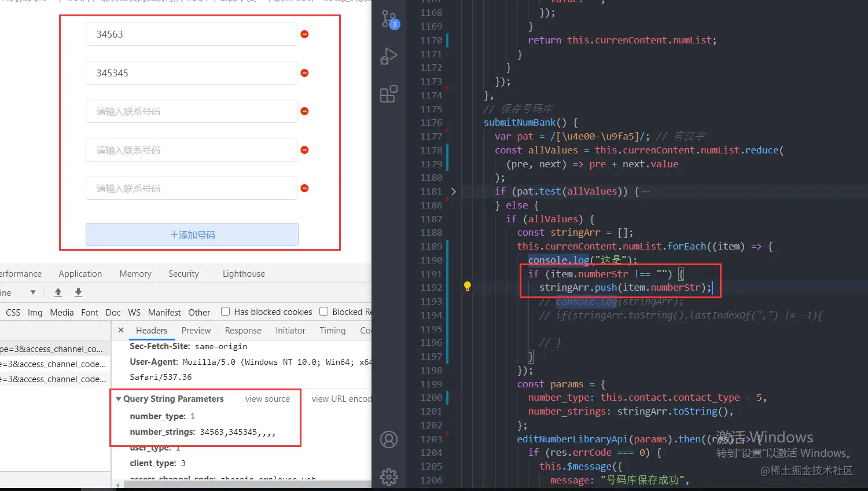This screenshot has width=868, height=491.
Task: Open the Manage gear icon in VS Code
Action: click(389, 477)
